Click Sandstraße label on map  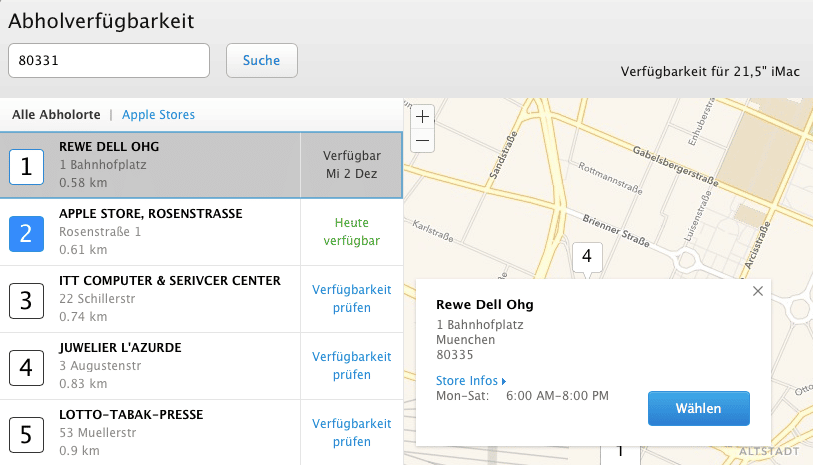coord(503,156)
